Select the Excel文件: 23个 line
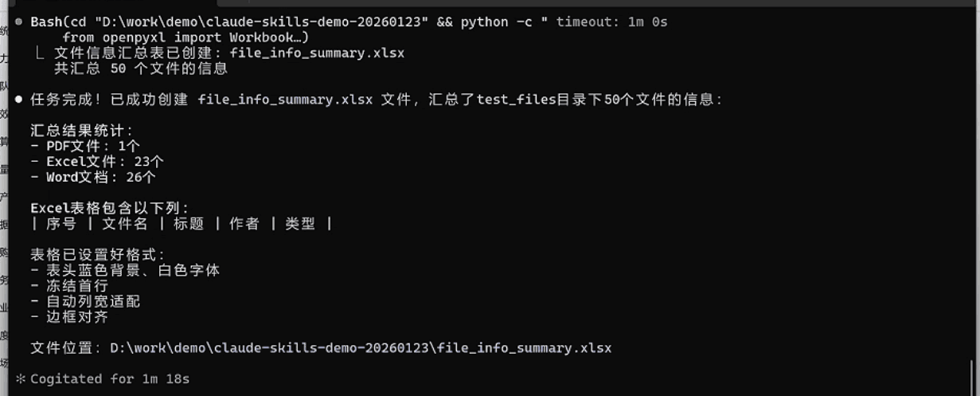The width and height of the screenshot is (980, 396). [97, 161]
